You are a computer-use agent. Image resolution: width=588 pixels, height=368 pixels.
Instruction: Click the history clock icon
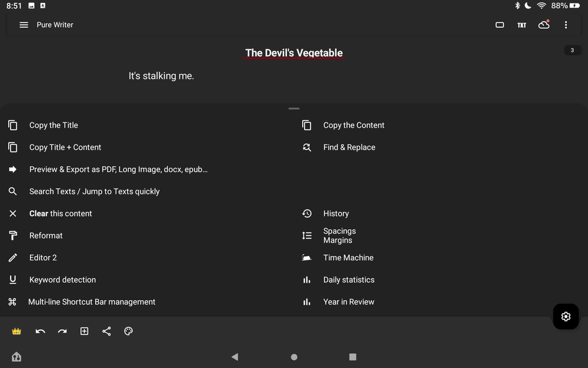pyautogui.click(x=307, y=213)
